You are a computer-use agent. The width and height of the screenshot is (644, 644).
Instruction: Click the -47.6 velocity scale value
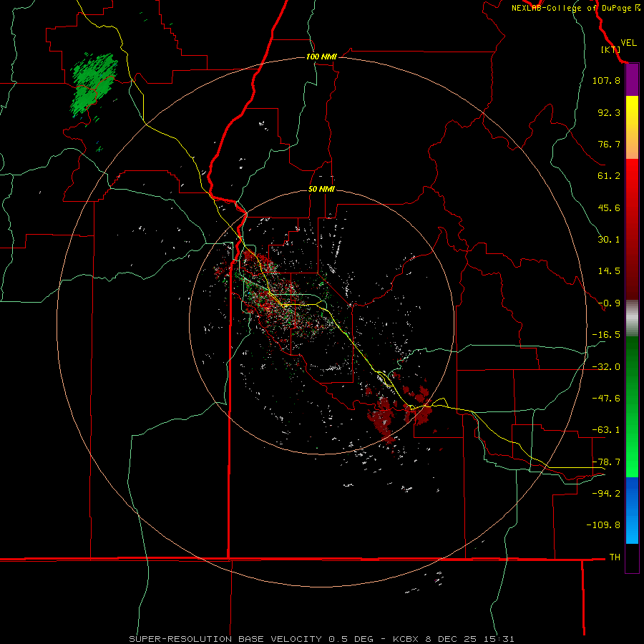click(606, 399)
